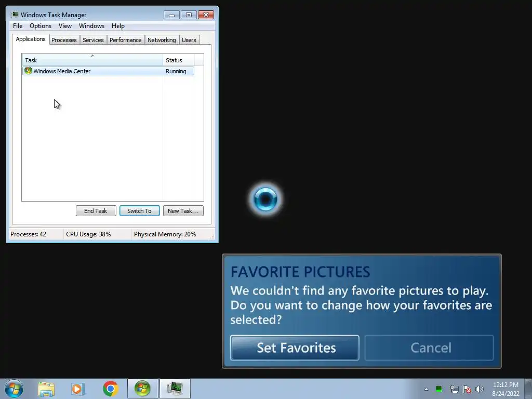The width and height of the screenshot is (532, 399).
Task: Open Google Chrome from the taskbar
Action: 110,389
